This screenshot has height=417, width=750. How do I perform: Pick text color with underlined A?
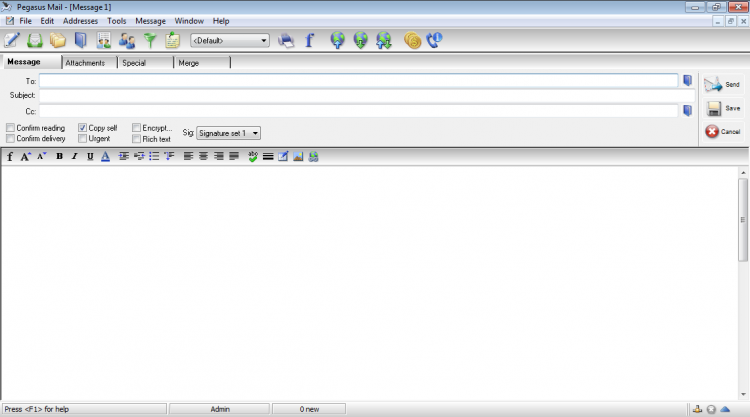(x=105, y=156)
